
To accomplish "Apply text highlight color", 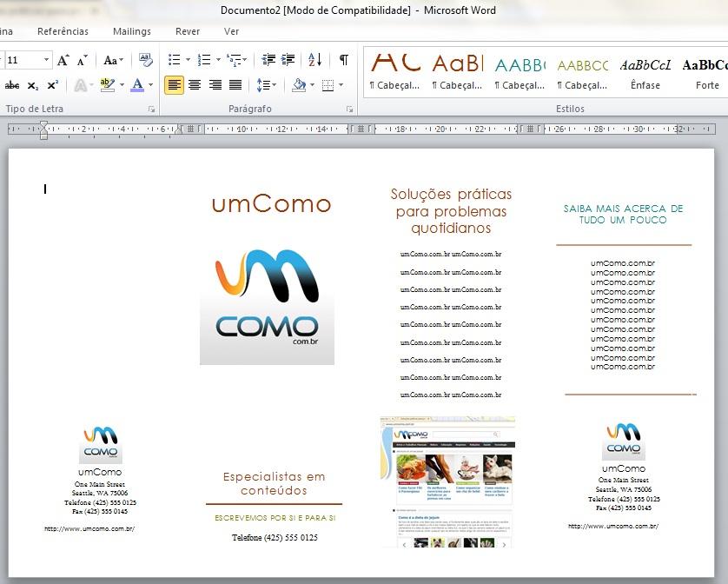I will pyautogui.click(x=107, y=85).
